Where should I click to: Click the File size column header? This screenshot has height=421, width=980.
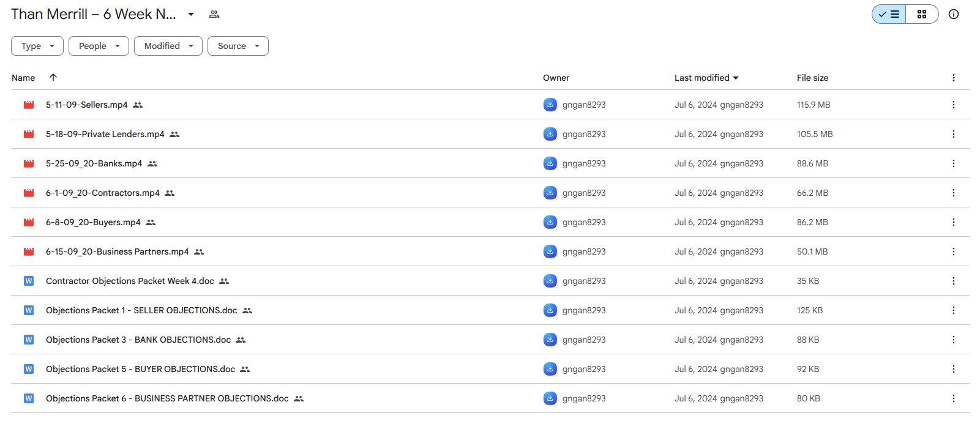click(812, 78)
